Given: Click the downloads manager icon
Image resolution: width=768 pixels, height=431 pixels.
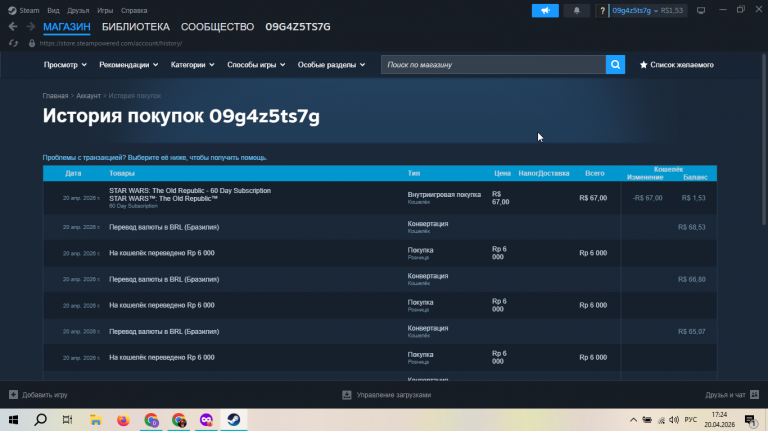Looking at the screenshot, I should click(347, 395).
